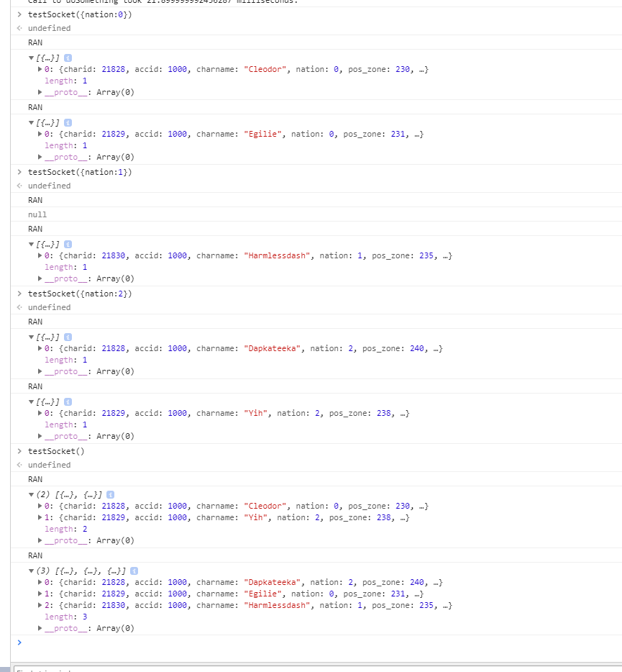
Task: Expand entry 1 Yih in the two-item array
Action: [x=40, y=518]
